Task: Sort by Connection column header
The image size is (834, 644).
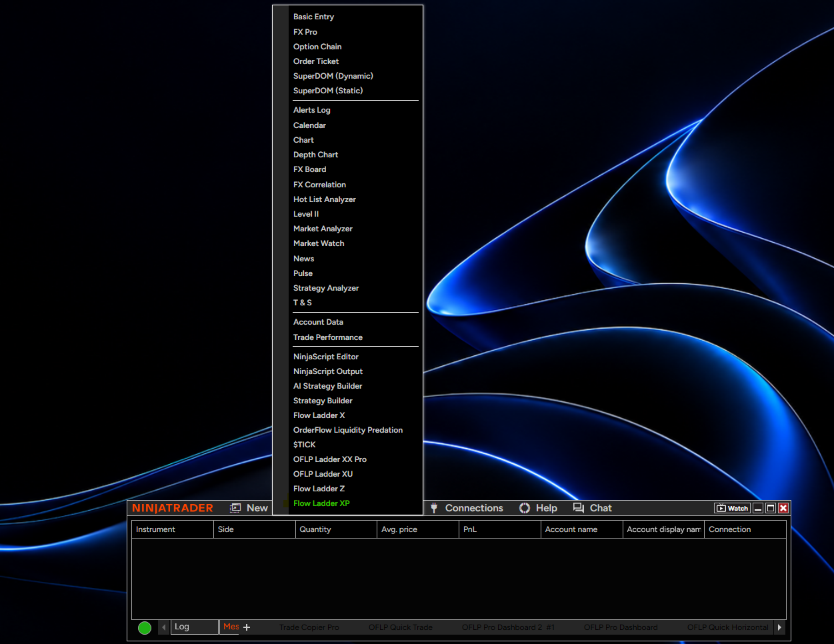Action: point(745,529)
